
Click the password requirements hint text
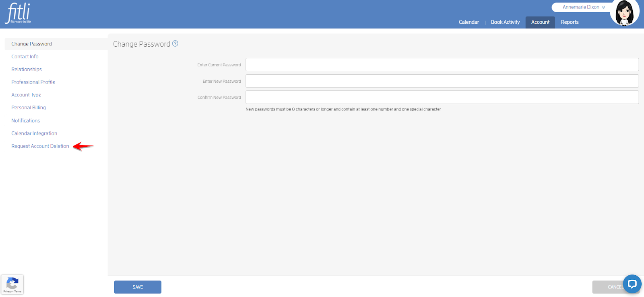tap(343, 109)
